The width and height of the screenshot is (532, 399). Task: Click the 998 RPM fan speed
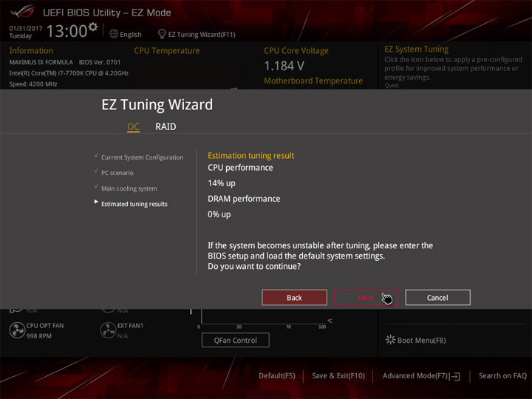click(x=39, y=336)
